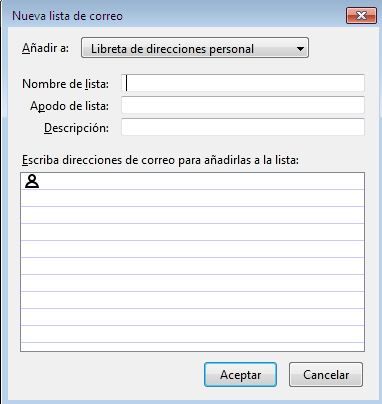
Task: Focus the Nombre de lista text field
Action: pos(243,83)
